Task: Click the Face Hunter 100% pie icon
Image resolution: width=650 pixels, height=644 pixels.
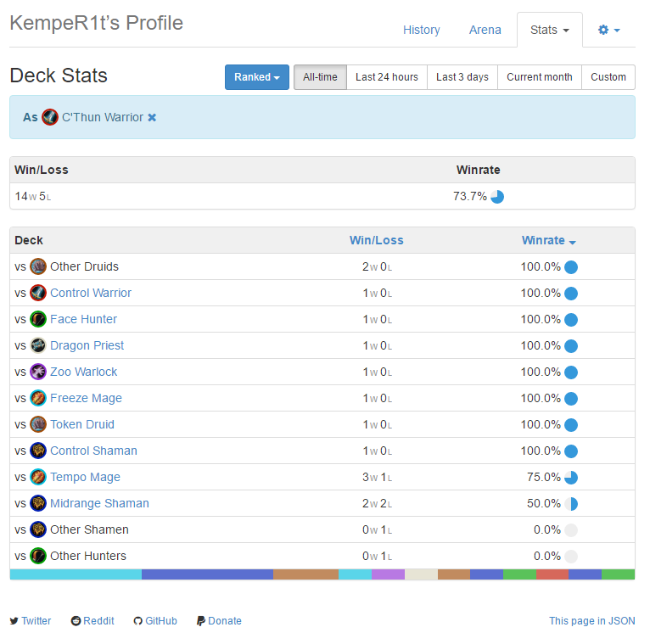Action: 571,320
